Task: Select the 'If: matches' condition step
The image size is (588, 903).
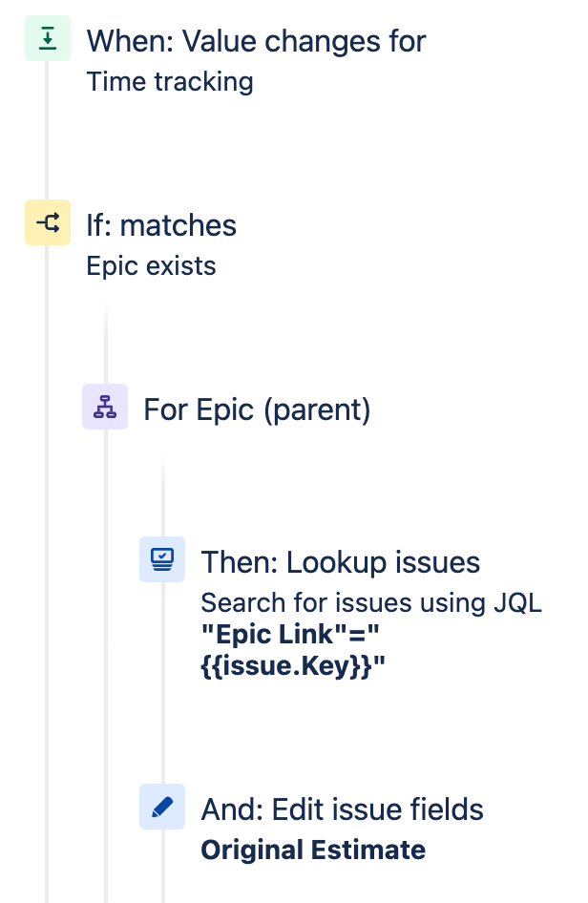Action: 161,225
